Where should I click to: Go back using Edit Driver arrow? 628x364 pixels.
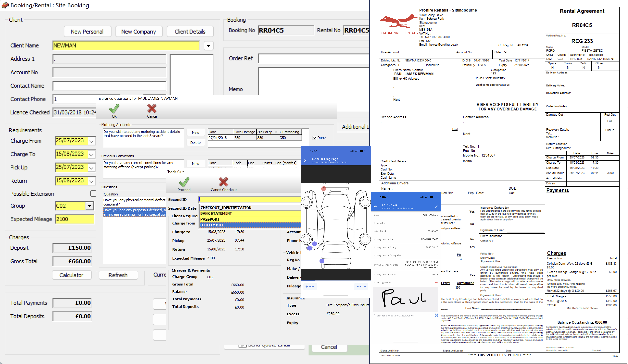click(x=375, y=206)
